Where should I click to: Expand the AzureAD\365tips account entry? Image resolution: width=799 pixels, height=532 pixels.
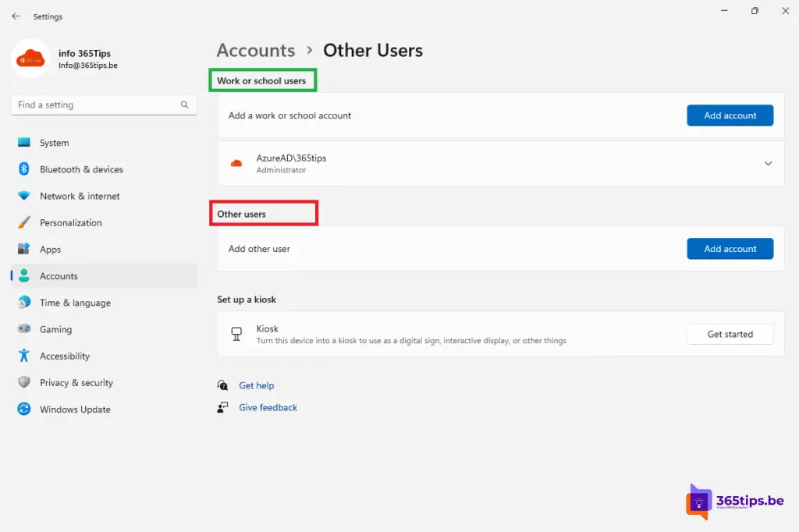768,164
